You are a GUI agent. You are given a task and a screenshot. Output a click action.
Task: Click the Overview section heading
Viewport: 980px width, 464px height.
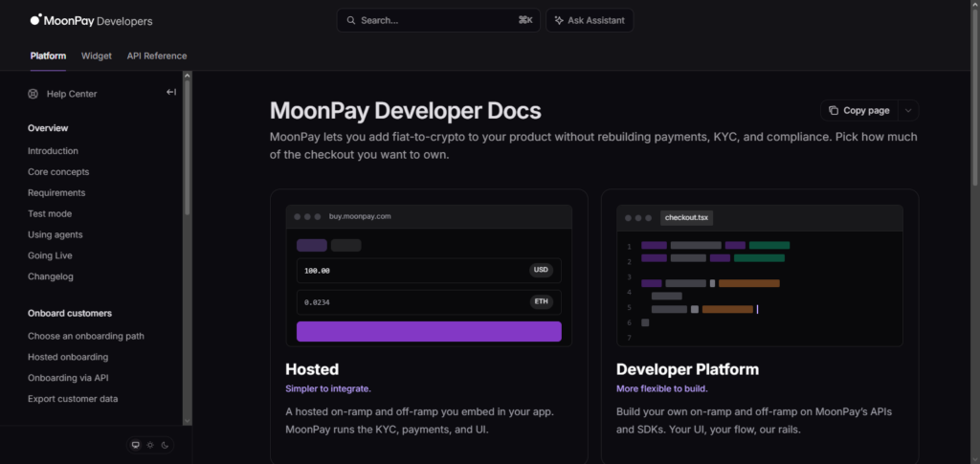point(48,128)
